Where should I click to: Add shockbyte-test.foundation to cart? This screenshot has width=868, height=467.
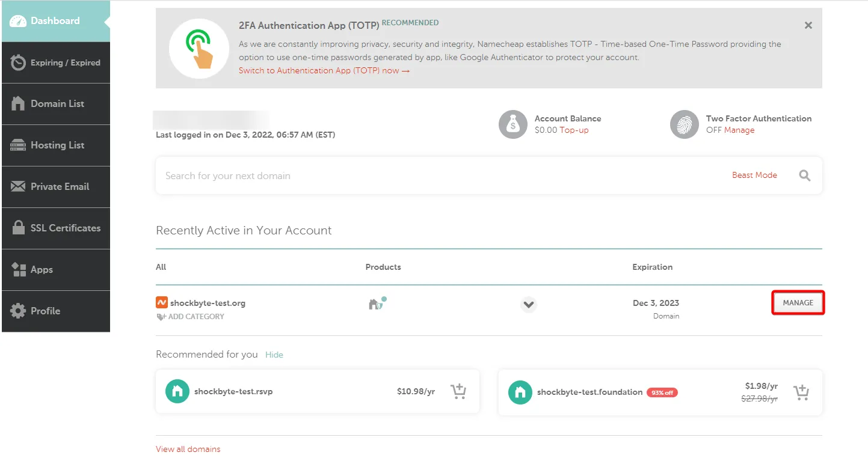tap(801, 392)
